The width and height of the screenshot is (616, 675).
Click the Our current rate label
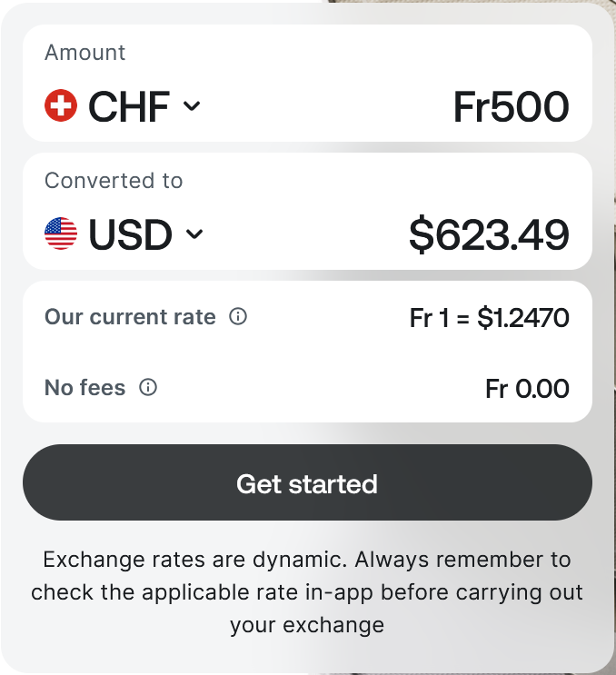(x=130, y=317)
